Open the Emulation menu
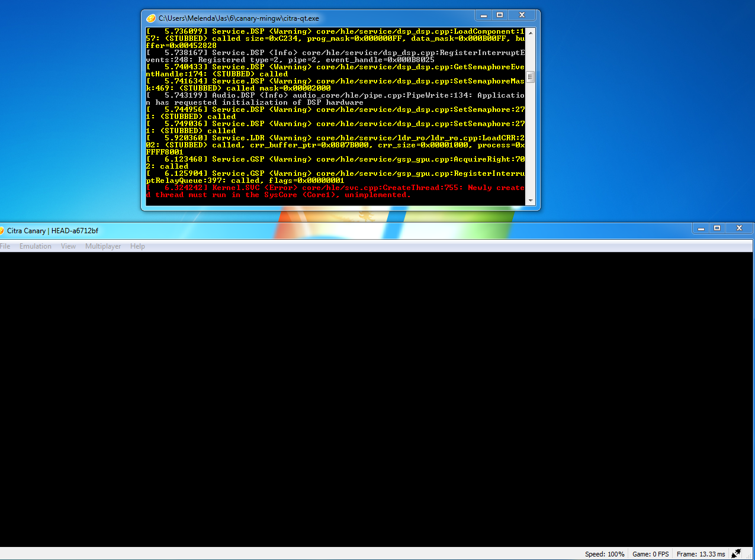Screen dimensions: 755x560 (x=36, y=246)
